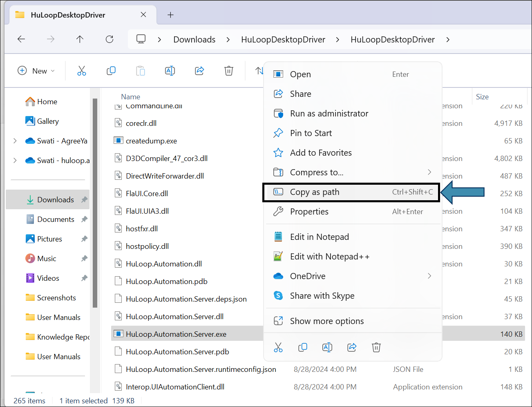Go up one folder level

[x=80, y=39]
